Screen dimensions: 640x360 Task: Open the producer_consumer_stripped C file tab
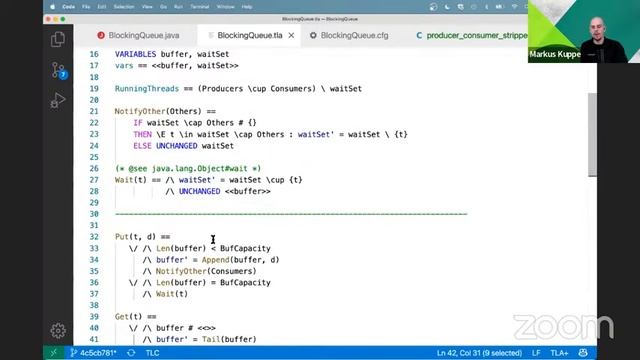point(472,36)
